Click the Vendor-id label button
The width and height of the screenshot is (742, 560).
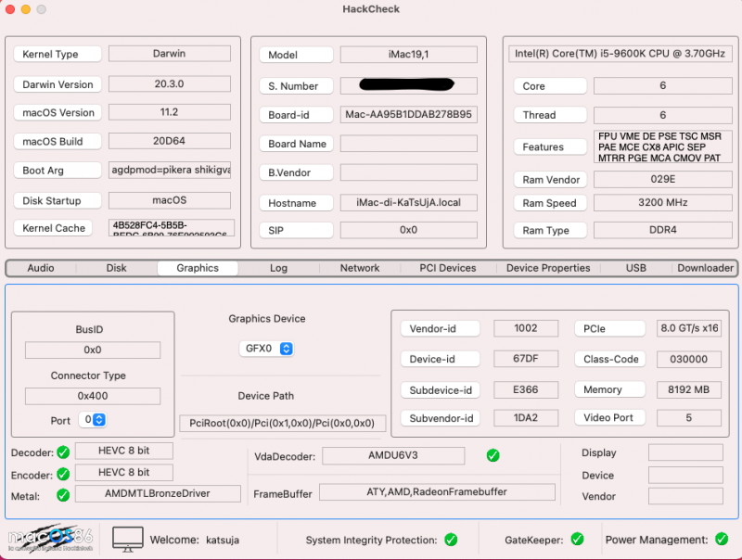(440, 329)
